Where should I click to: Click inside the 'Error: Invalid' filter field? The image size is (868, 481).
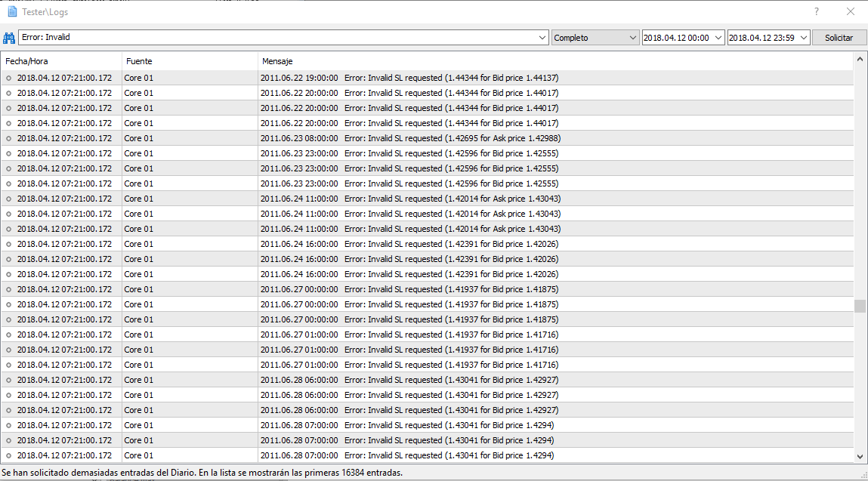click(x=276, y=38)
